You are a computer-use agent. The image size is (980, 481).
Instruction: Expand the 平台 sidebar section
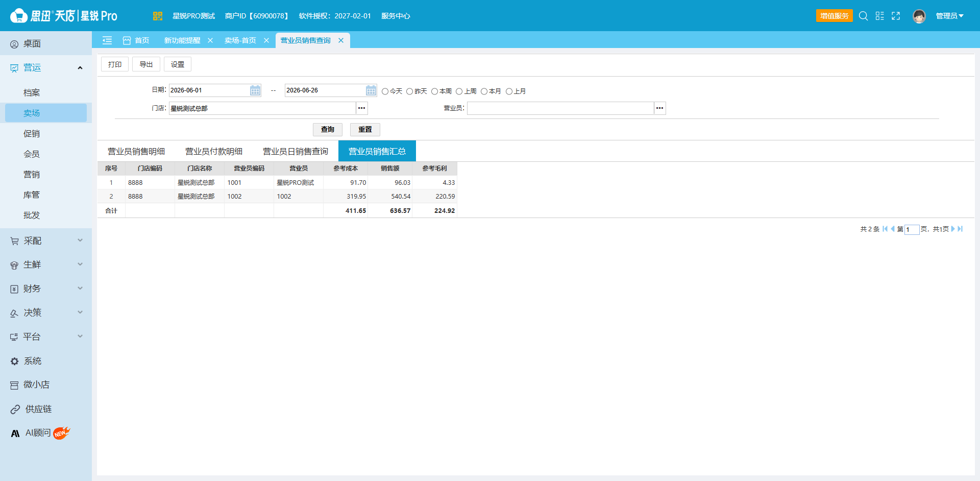click(80, 336)
